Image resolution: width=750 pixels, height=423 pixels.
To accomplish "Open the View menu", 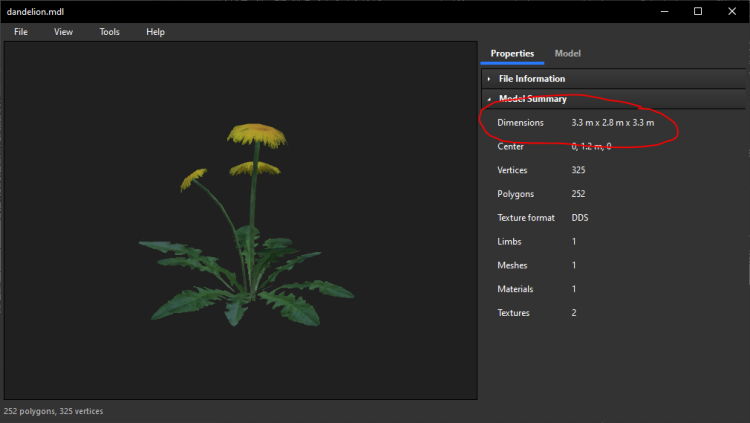I will click(63, 32).
